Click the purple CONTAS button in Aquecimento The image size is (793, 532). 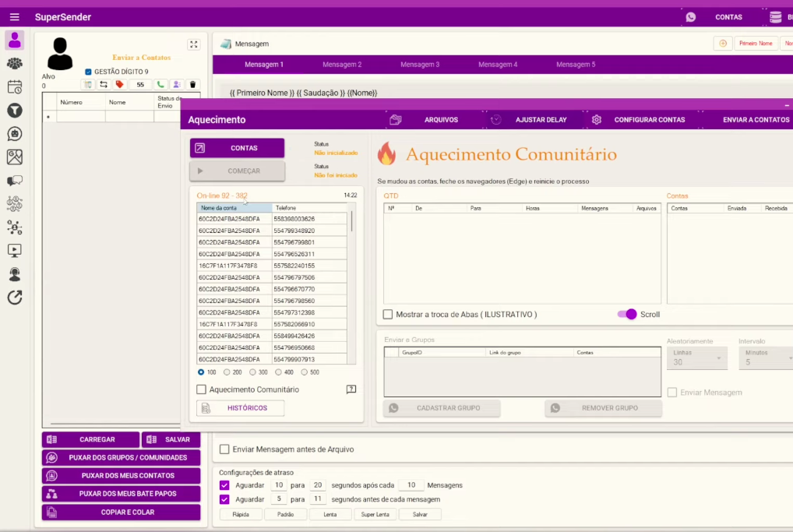coord(237,148)
